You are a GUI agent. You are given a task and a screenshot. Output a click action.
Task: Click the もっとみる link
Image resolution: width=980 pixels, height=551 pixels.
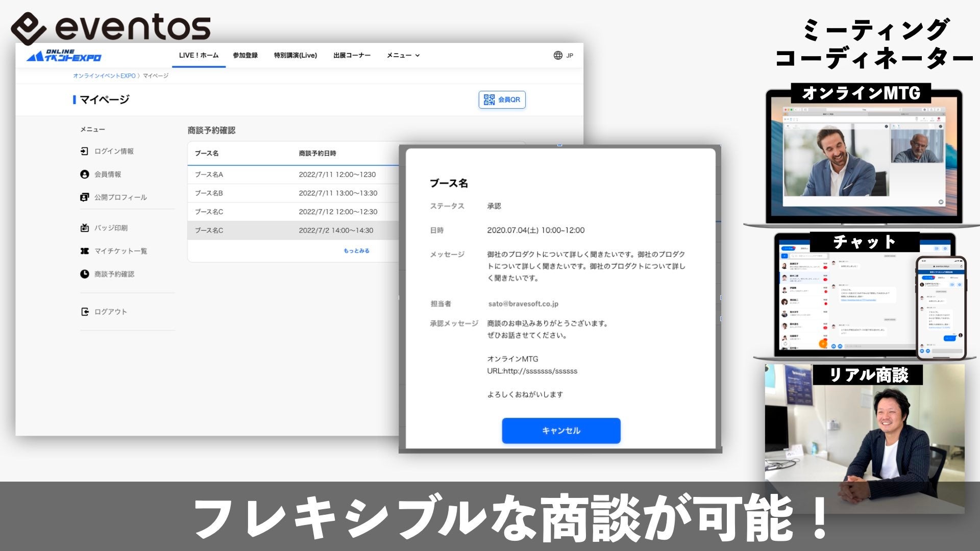click(356, 251)
